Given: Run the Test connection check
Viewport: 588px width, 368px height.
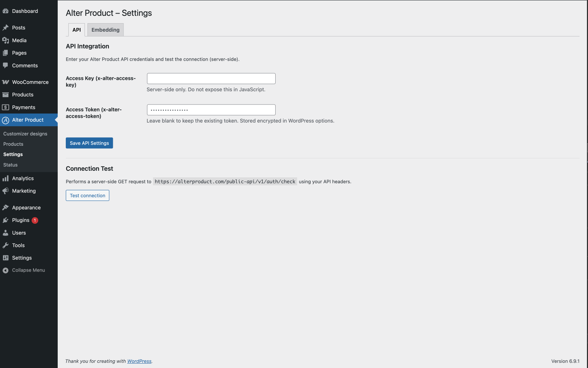Looking at the screenshot, I should point(87,195).
